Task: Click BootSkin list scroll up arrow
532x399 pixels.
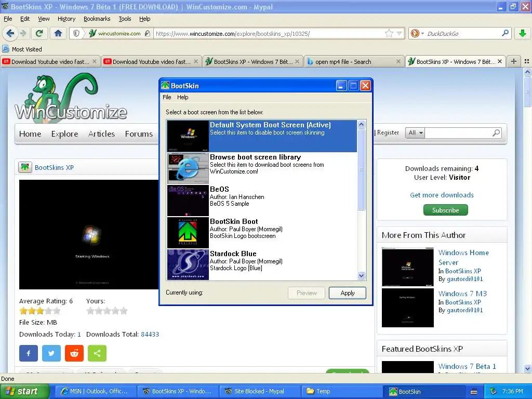Action: tap(362, 125)
